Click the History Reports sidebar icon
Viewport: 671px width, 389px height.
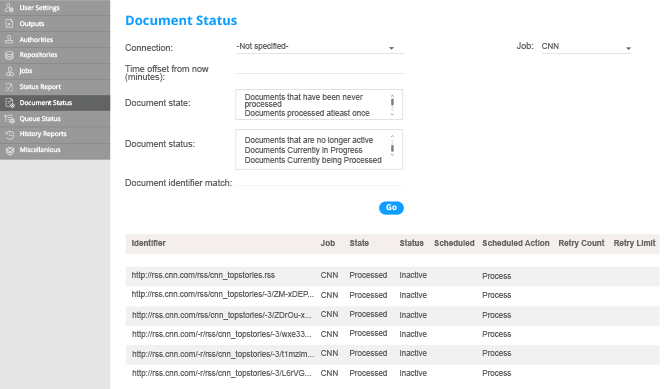(9, 134)
